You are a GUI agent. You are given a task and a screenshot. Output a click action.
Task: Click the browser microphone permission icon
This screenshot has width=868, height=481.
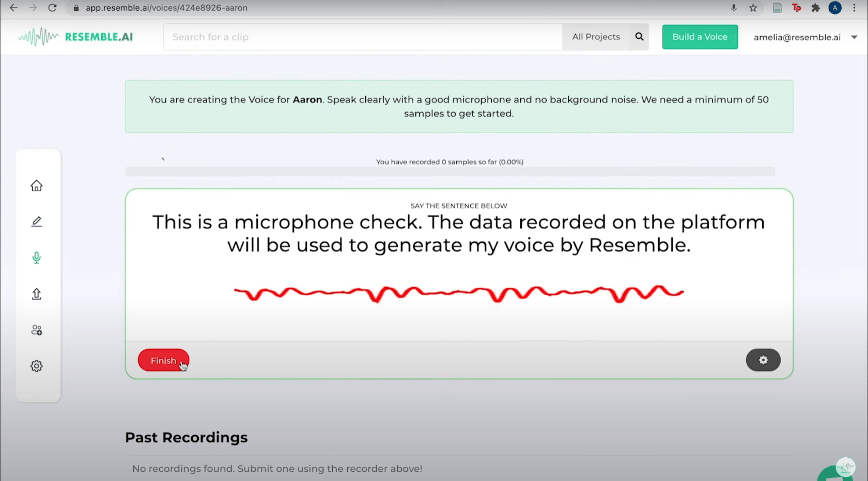pos(734,8)
